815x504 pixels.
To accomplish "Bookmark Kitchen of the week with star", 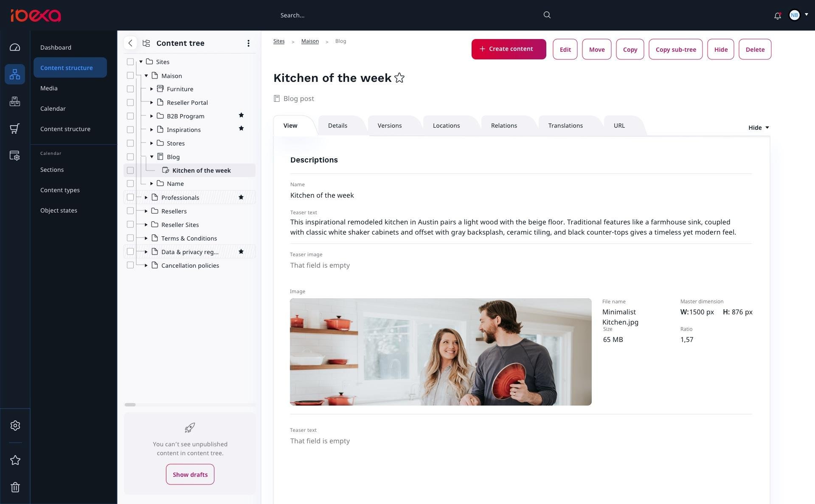I will pos(399,78).
